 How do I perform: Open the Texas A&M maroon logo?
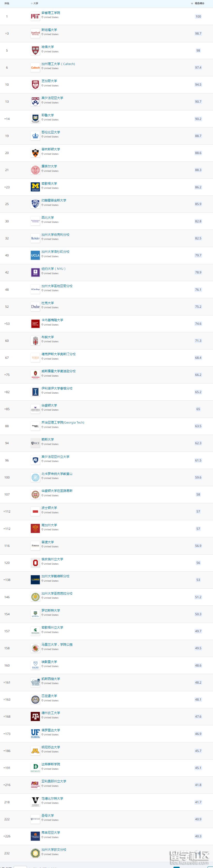[35, 717]
